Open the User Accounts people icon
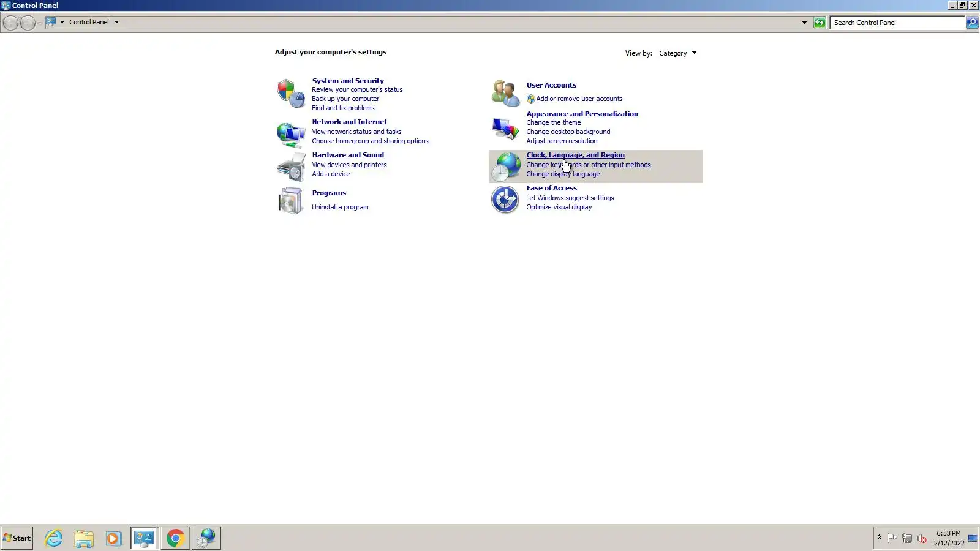980x551 pixels. click(505, 93)
